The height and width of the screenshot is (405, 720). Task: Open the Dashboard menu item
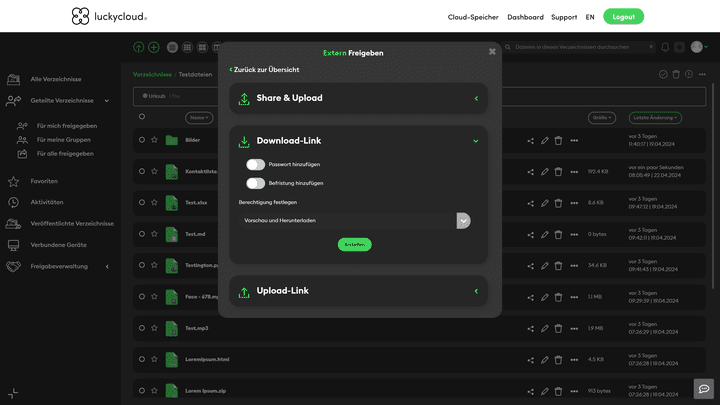[525, 17]
